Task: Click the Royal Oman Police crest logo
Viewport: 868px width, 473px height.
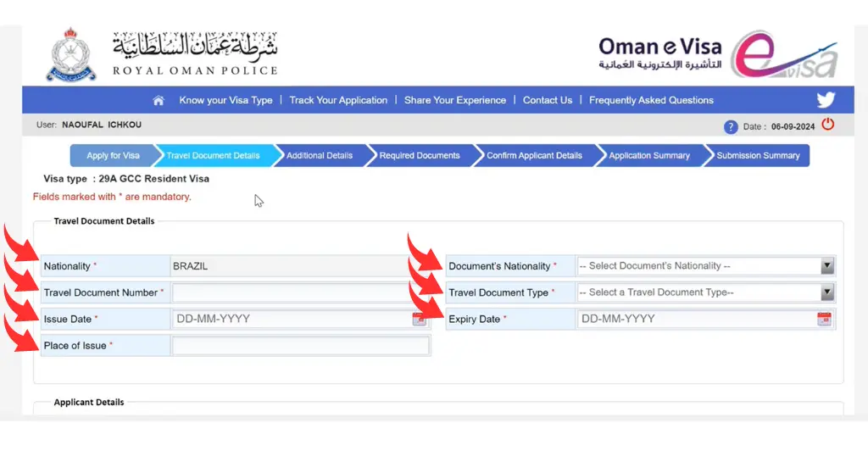Action: pyautogui.click(x=71, y=55)
